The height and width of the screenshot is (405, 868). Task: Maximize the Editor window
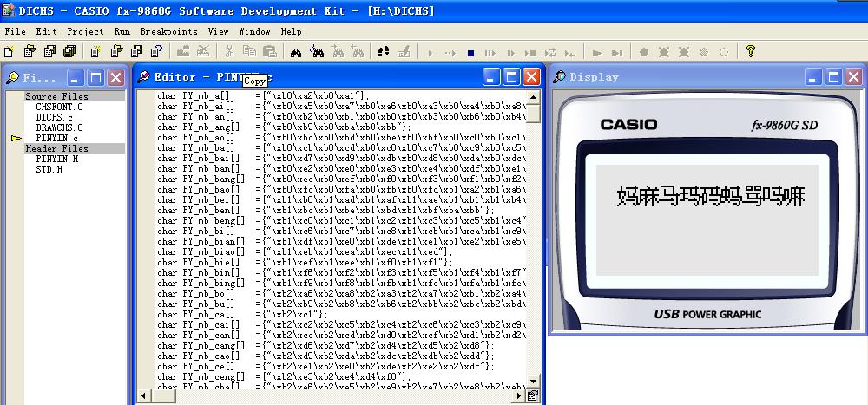pyautogui.click(x=511, y=77)
